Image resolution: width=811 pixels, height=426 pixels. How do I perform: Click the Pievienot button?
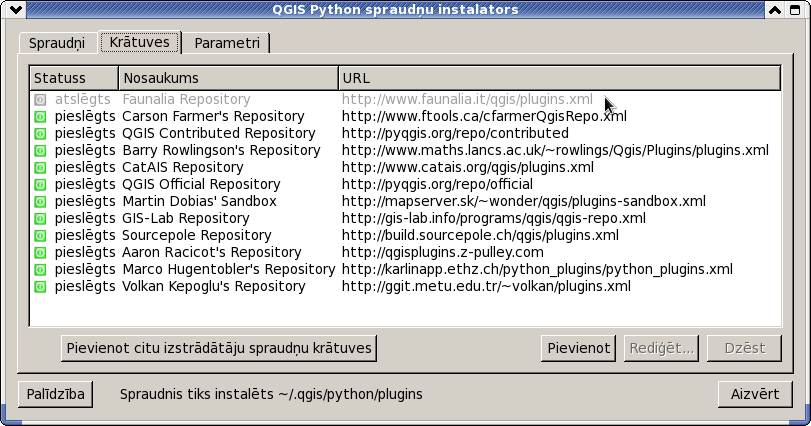(x=578, y=348)
